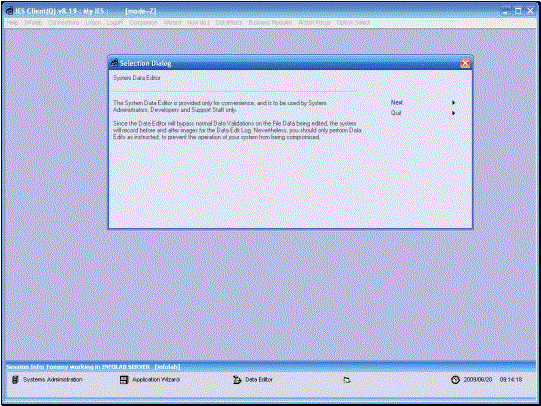Click the small unlabeled icon after Data Editor
The height and width of the screenshot is (406, 541).
[347, 380]
